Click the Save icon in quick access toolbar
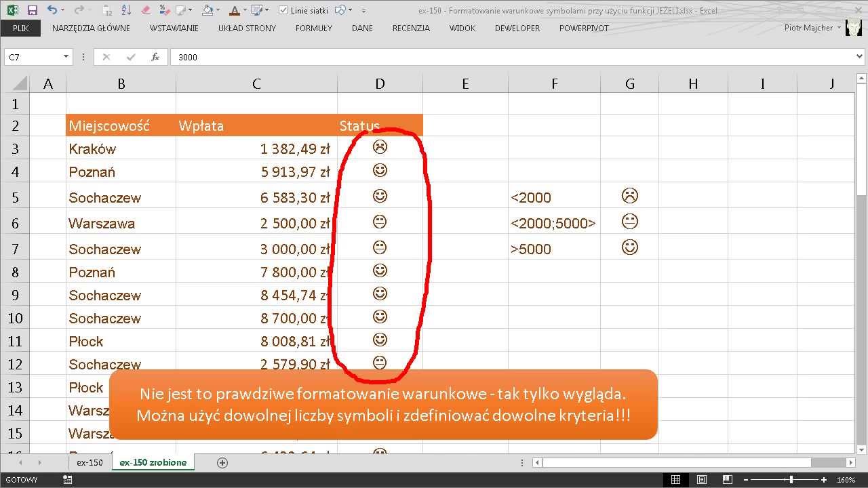The image size is (868, 488). 32,10
